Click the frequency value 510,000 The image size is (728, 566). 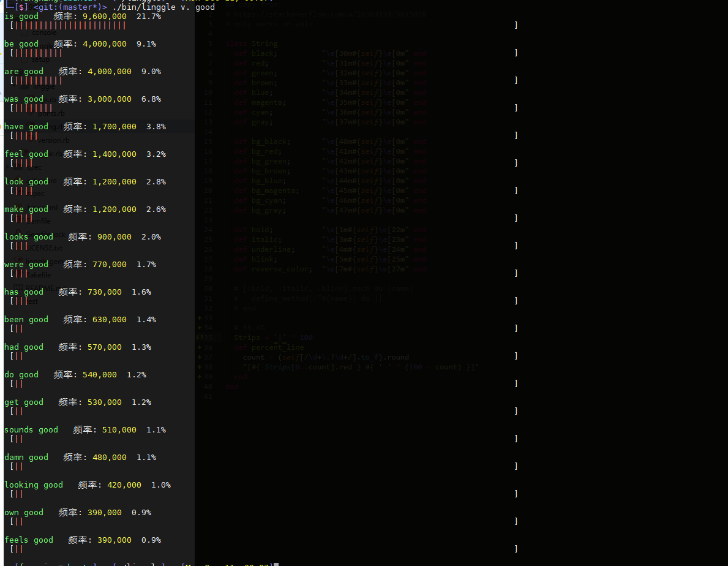click(x=119, y=430)
